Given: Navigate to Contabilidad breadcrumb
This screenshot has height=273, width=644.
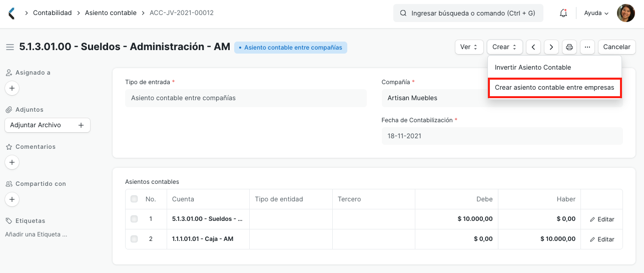Looking at the screenshot, I should (53, 13).
